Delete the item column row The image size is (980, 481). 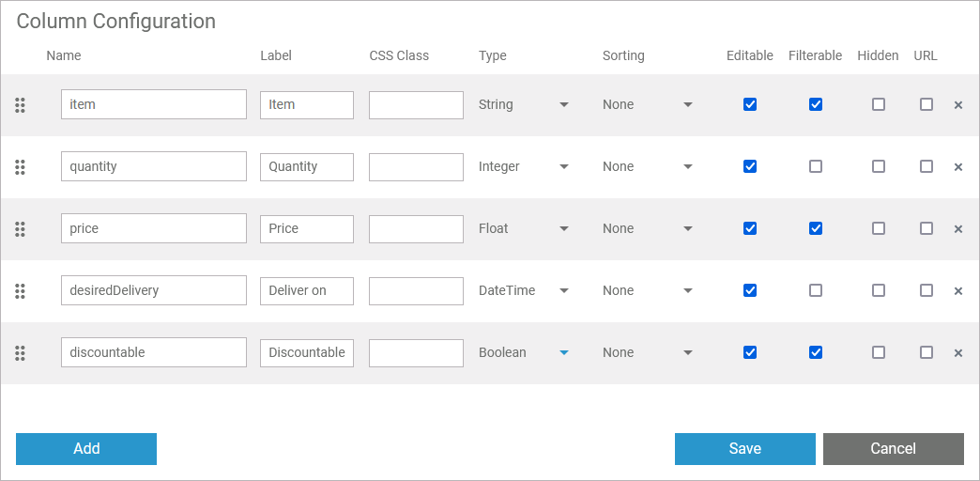click(957, 105)
